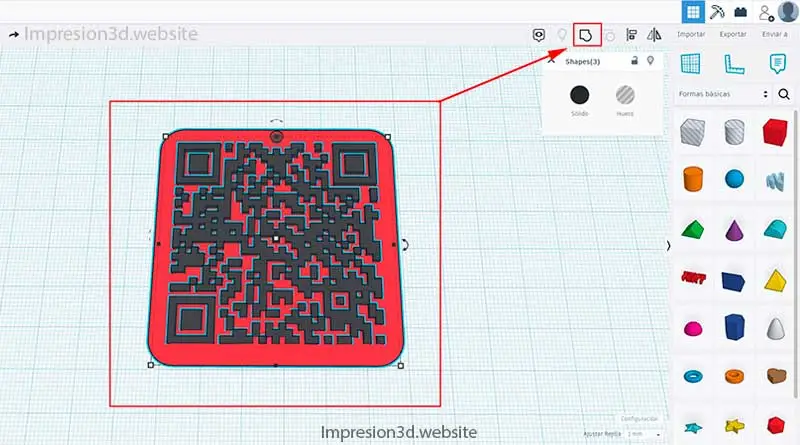Image resolution: width=800 pixels, height=445 pixels.
Task: Pick the striped hole cylinder shape
Action: pyautogui.click(x=734, y=132)
